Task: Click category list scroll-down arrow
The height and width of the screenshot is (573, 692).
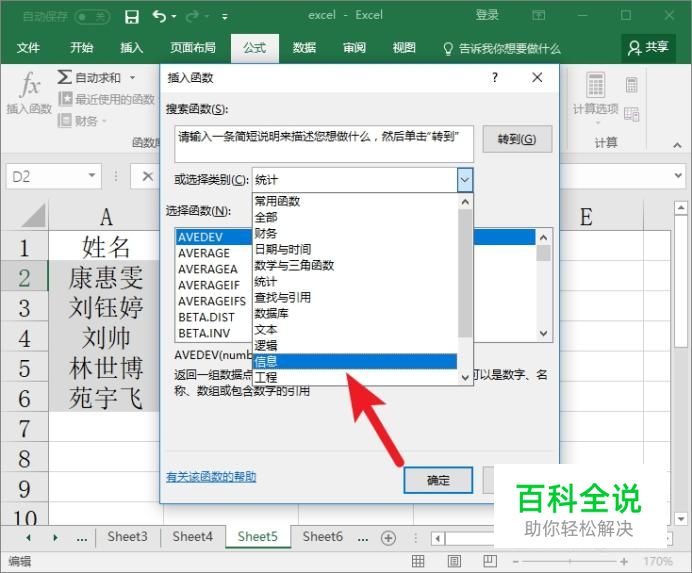Action: 465,377
